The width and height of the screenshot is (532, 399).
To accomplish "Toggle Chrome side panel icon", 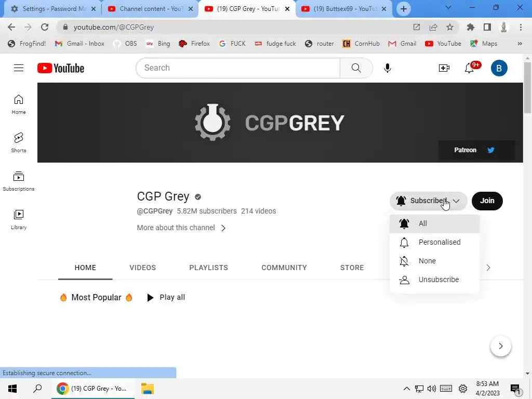I will coord(487,27).
